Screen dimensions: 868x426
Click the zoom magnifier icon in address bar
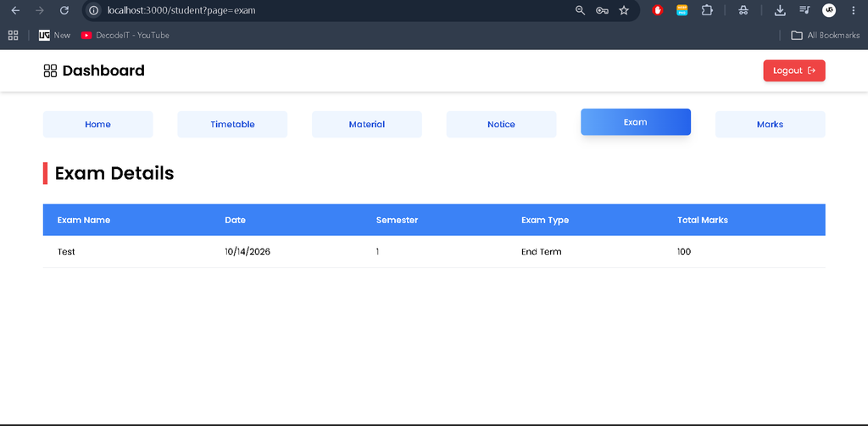coord(580,10)
